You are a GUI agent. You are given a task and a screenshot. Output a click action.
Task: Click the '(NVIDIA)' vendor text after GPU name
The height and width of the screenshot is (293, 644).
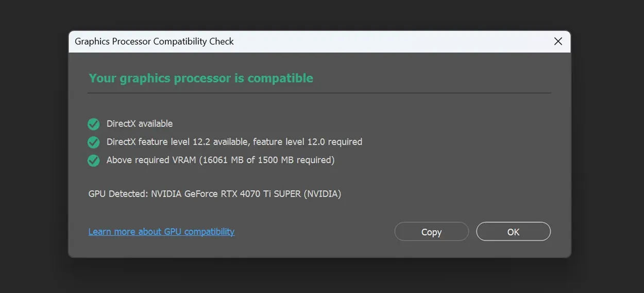(x=323, y=194)
